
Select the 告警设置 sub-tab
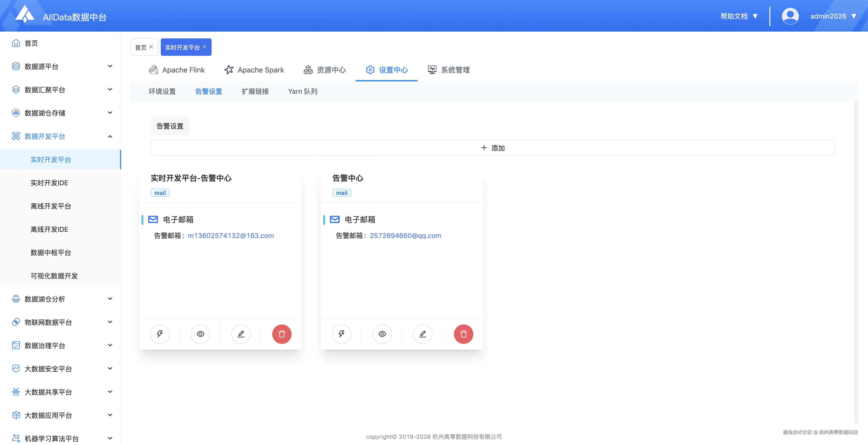(x=209, y=91)
